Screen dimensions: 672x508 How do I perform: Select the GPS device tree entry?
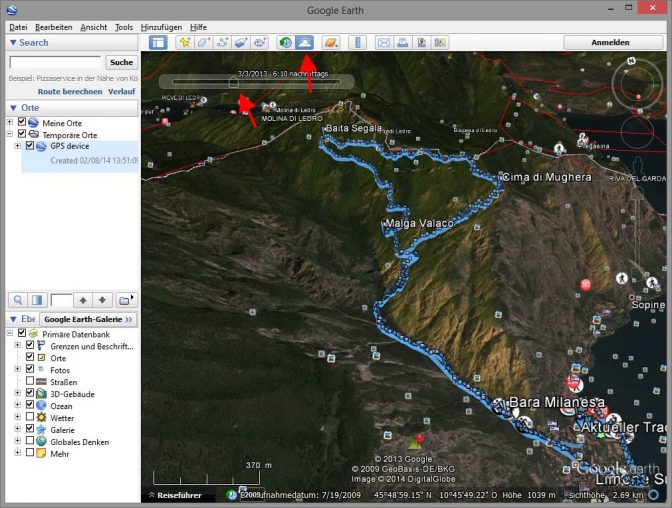coord(70,146)
